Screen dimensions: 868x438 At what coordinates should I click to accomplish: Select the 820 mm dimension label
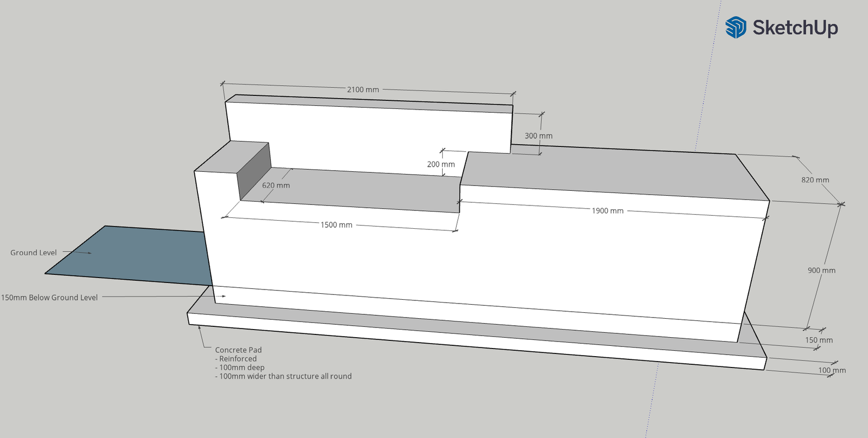pos(815,180)
